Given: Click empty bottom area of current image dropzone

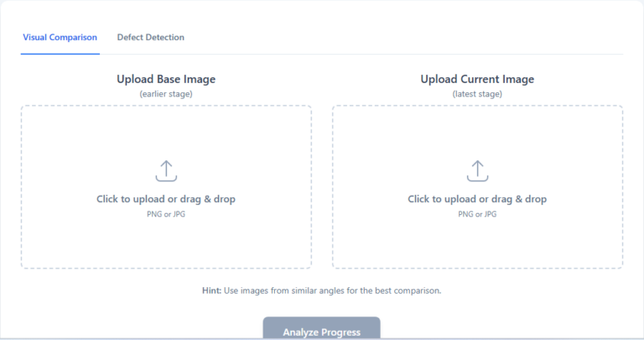Looking at the screenshot, I should (477, 243).
